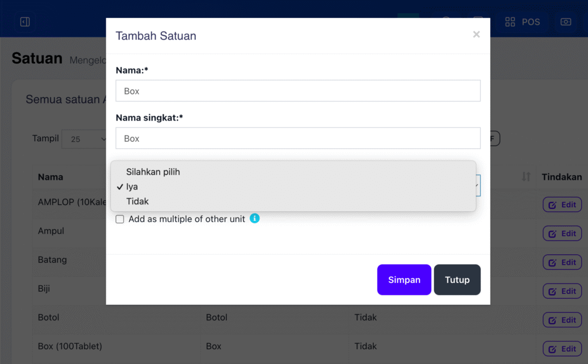Click Edit icon for AMPLOP row

[x=552, y=205]
